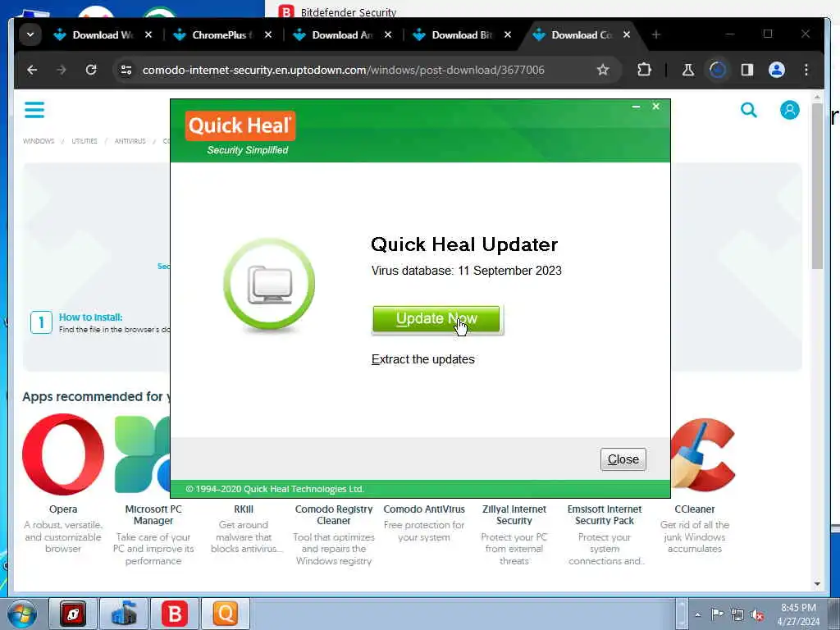
Task: Click the downloads progress icon in Chrome
Action: [717, 70]
